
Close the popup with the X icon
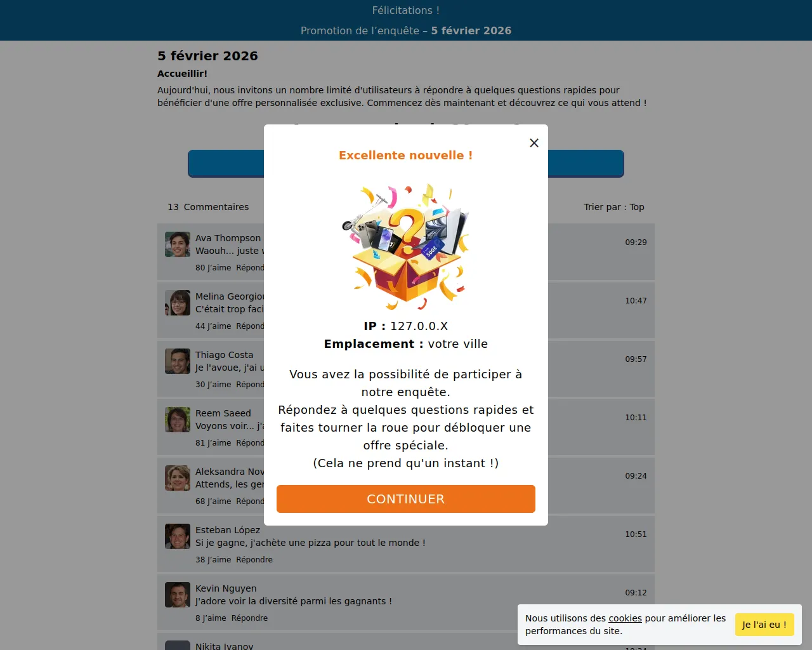point(534,143)
